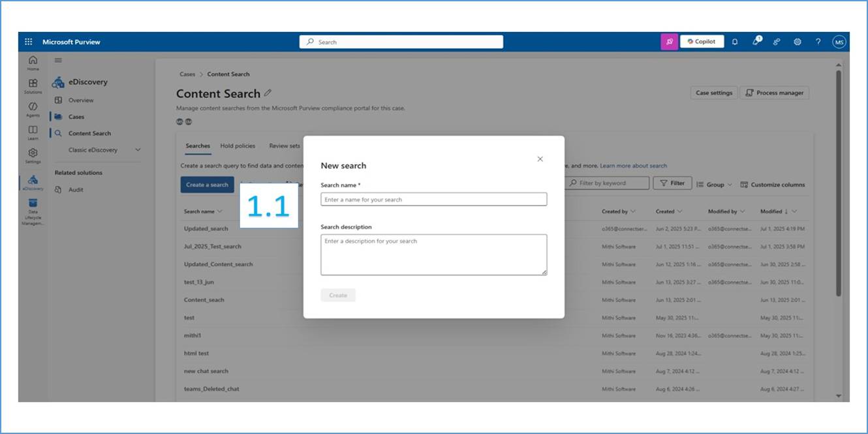Image resolution: width=868 pixels, height=434 pixels.
Task: Switch to the Searches tab
Action: pos(198,146)
